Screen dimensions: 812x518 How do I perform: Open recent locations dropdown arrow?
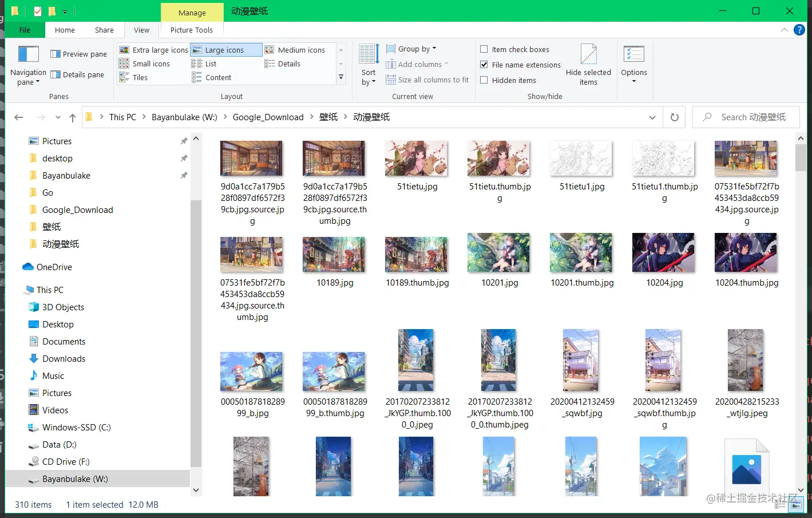click(58, 117)
